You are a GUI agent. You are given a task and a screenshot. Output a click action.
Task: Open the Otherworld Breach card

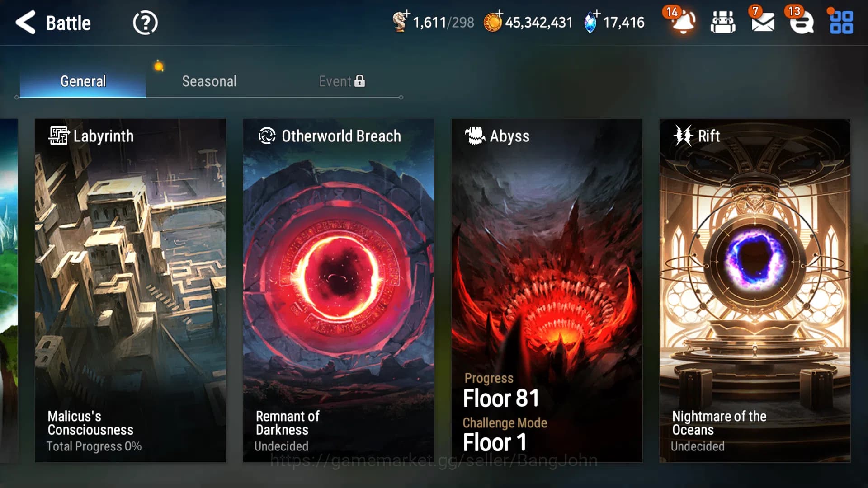(x=339, y=291)
